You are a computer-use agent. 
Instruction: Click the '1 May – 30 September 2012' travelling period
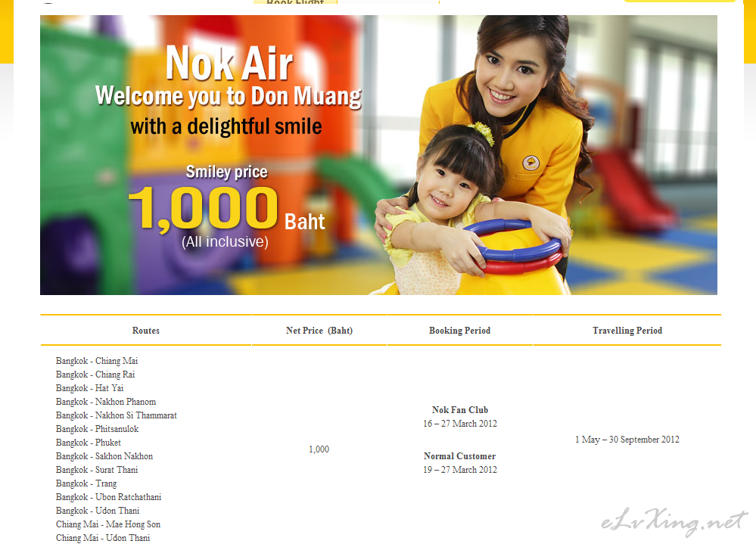(x=627, y=440)
